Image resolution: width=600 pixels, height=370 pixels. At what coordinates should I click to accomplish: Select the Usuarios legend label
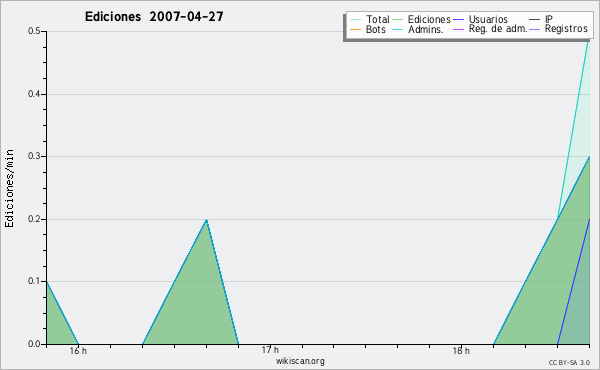coord(488,19)
